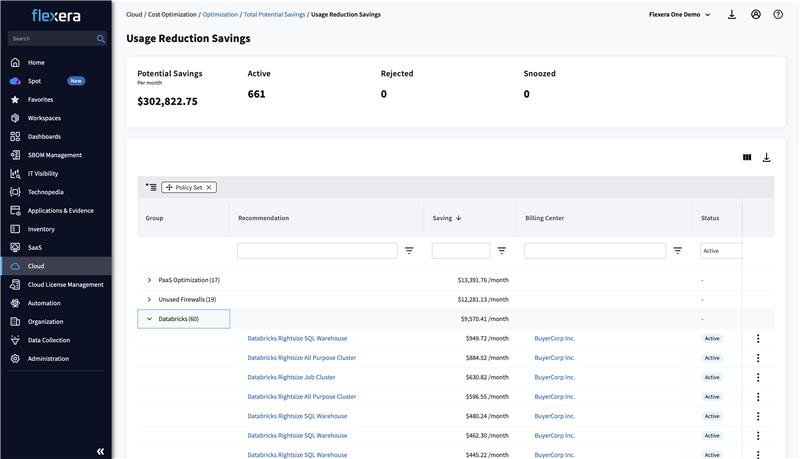Follow the Optimization breadcrumb link
The image size is (800, 459).
click(x=220, y=14)
